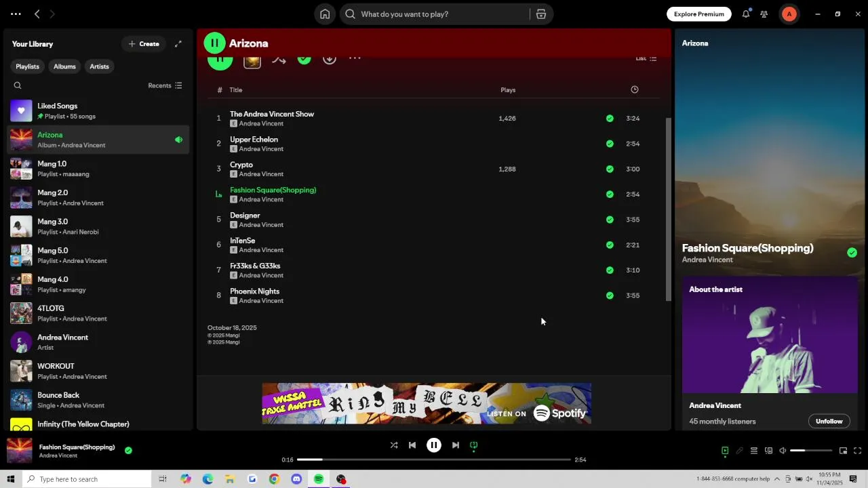
Task: Pause playback in bottom player bar
Action: [434, 445]
